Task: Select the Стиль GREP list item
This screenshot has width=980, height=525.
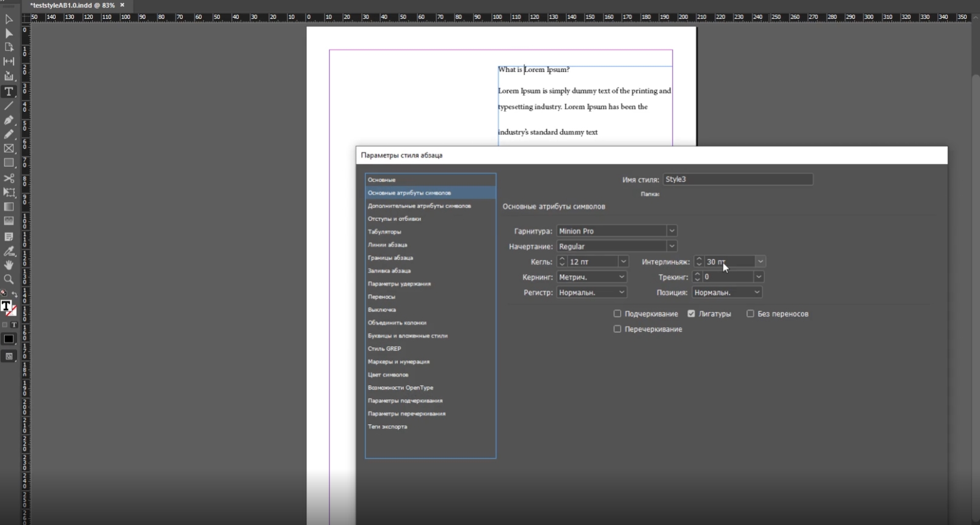Action: point(384,349)
